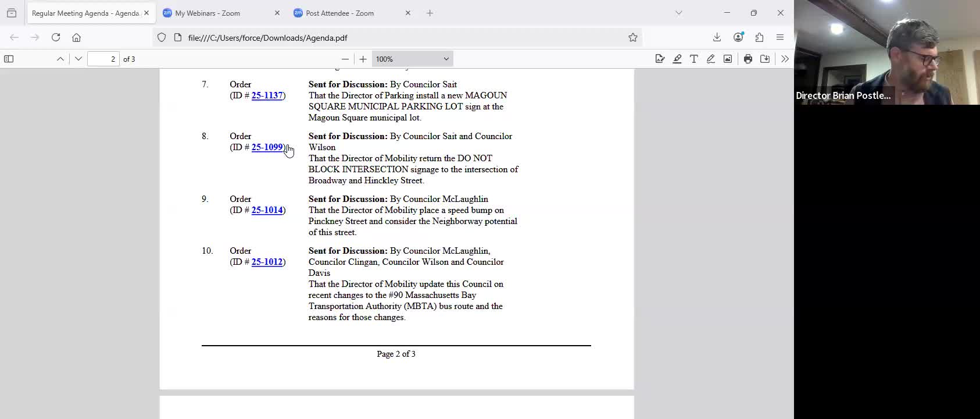
Task: Open the Firefox home page
Action: 76,37
